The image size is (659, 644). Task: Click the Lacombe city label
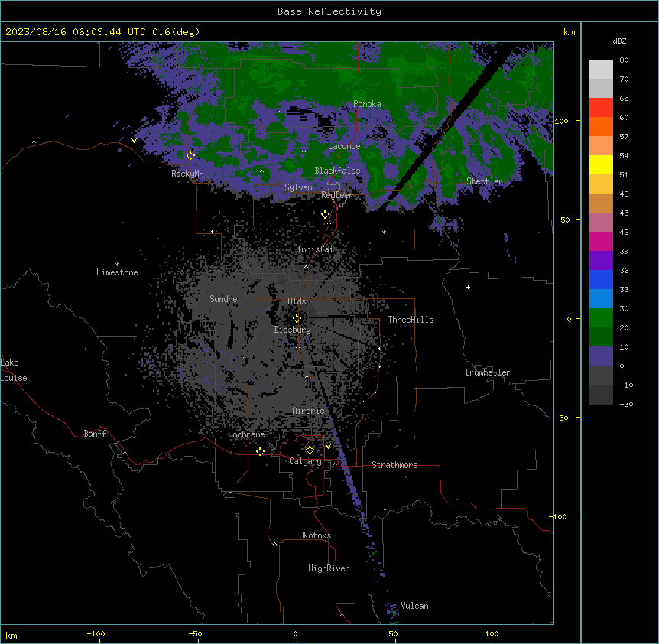coord(344,146)
